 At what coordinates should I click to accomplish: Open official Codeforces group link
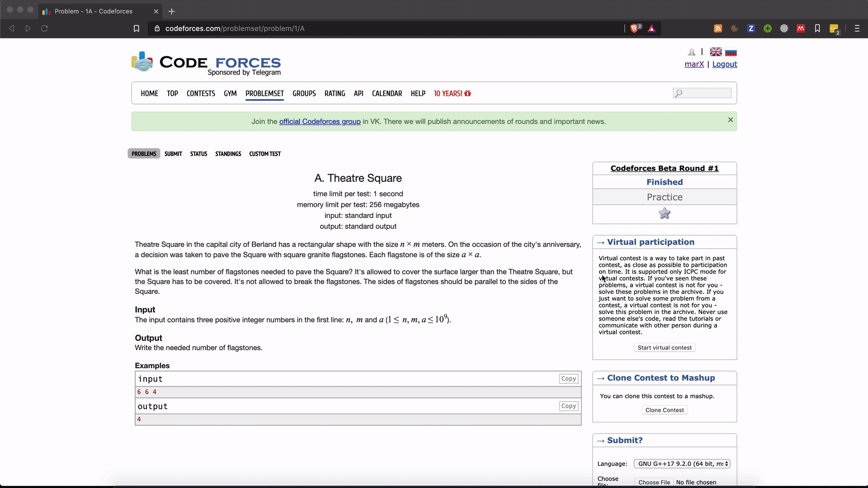[x=320, y=121]
